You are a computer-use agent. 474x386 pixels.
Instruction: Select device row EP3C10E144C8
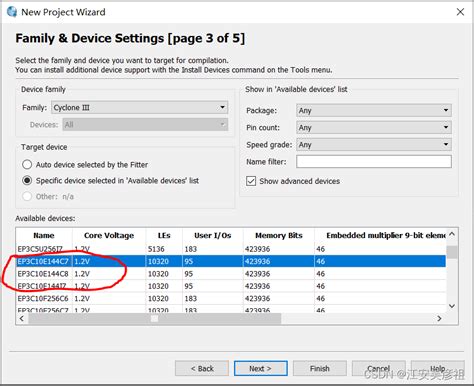coord(231,274)
